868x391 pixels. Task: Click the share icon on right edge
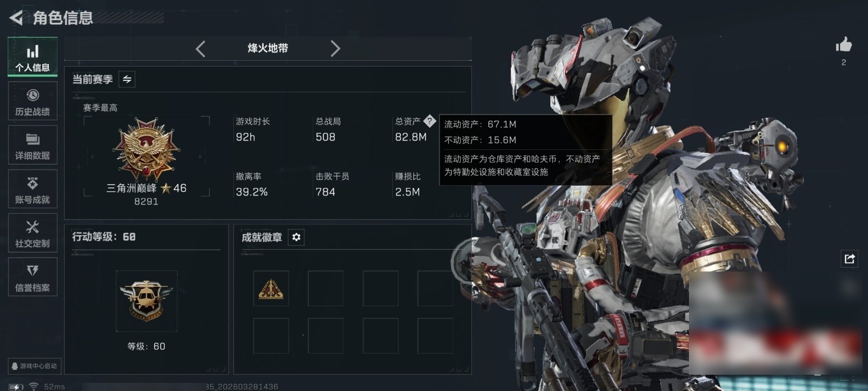pos(850,258)
